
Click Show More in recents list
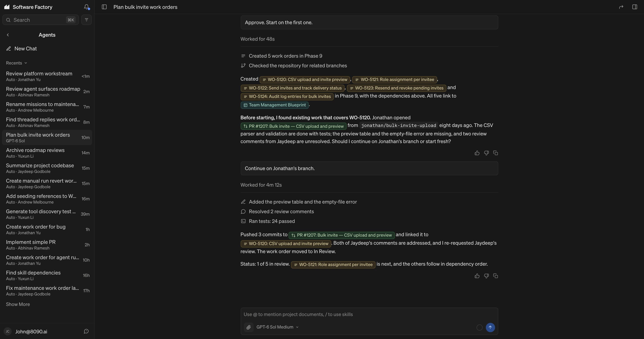coord(18,305)
